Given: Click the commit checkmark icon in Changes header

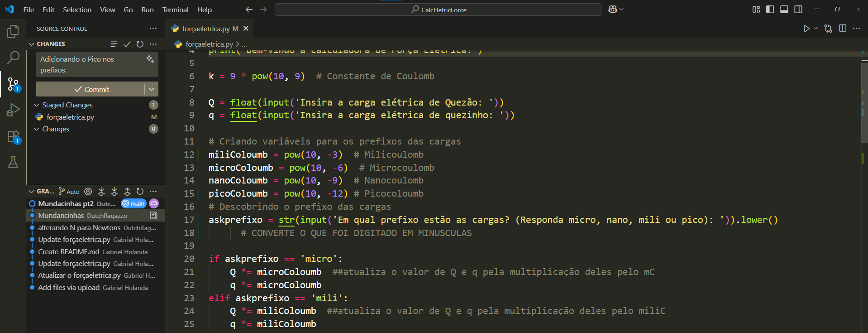Looking at the screenshot, I should coord(127,44).
